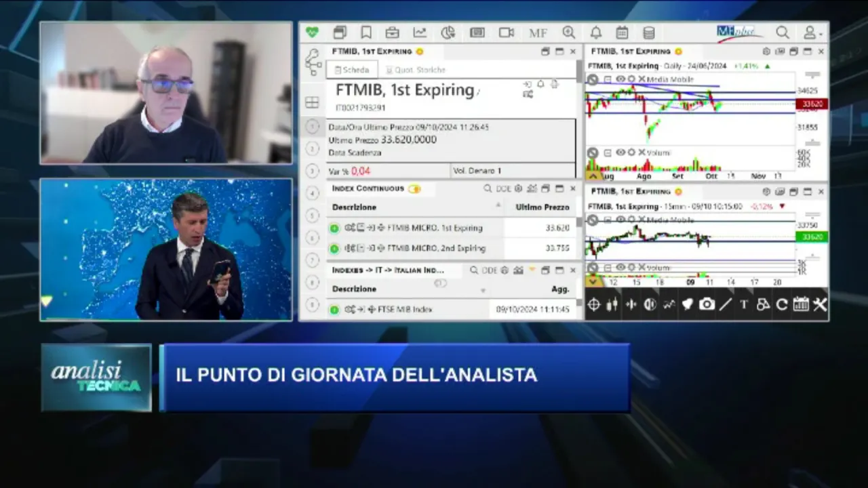This screenshot has width=868, height=488.
Task: Collapse Volumi in the daily chart
Action: 608,152
